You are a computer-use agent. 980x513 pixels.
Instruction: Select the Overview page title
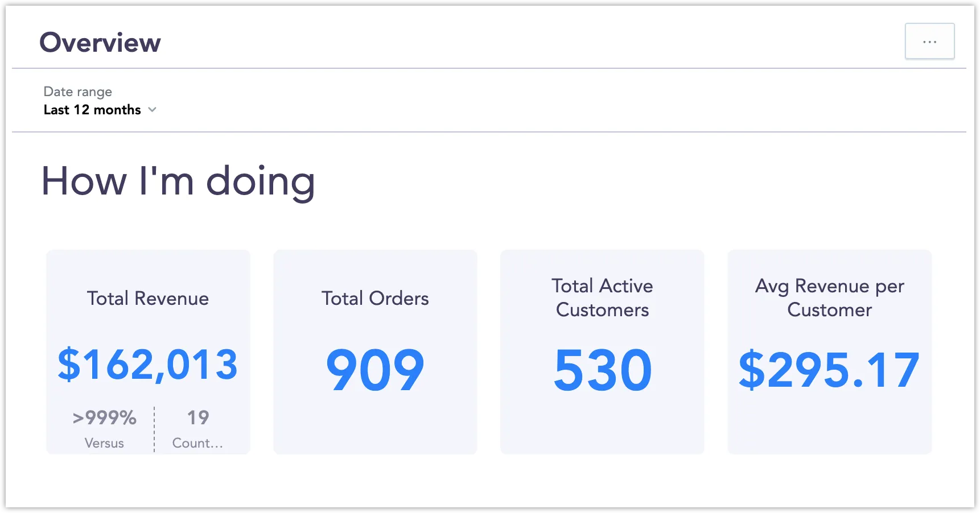pyautogui.click(x=100, y=42)
